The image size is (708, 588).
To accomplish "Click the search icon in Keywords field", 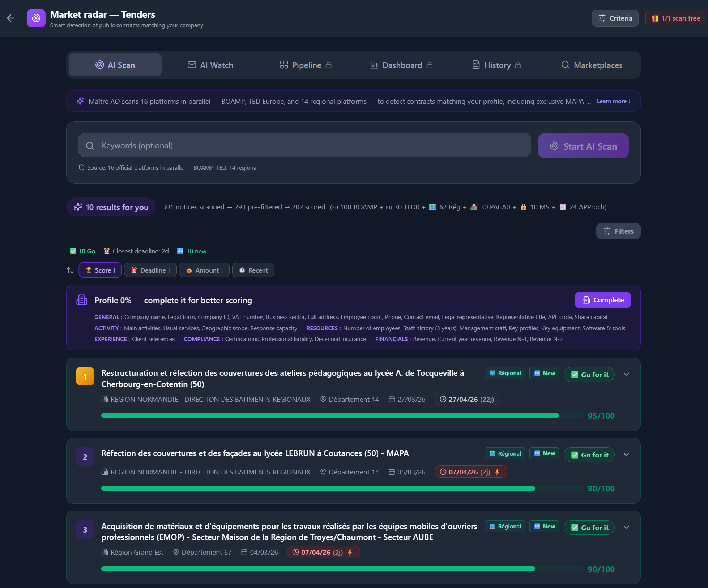I will tap(90, 146).
